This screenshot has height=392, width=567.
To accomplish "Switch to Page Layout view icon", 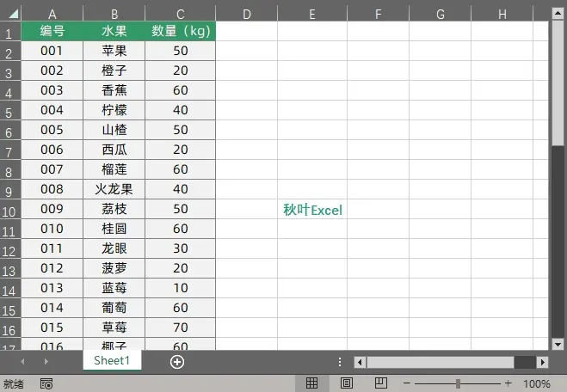I will point(347,383).
